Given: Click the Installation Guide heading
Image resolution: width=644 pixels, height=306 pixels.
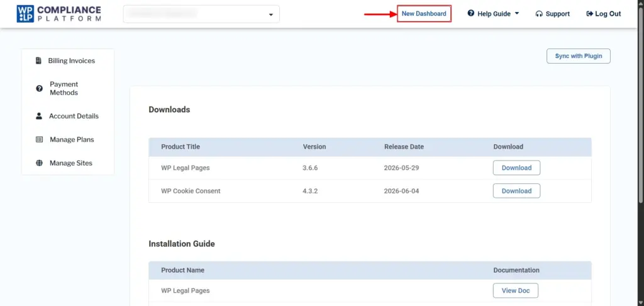Looking at the screenshot, I should point(182,244).
